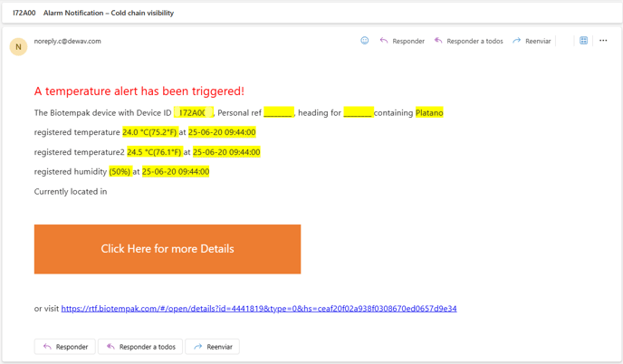Click the bottom Reenviar button
Image resolution: width=623 pixels, height=364 pixels.
[212, 347]
